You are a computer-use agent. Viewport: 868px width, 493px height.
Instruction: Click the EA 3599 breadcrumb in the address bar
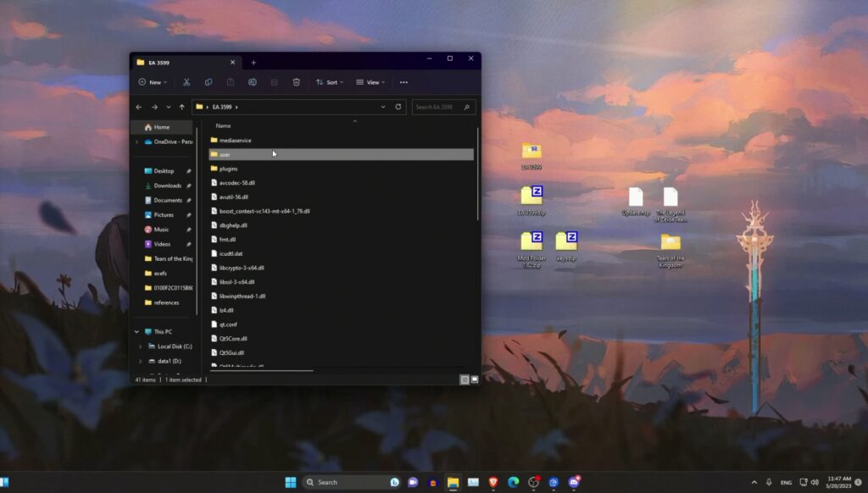pyautogui.click(x=221, y=107)
